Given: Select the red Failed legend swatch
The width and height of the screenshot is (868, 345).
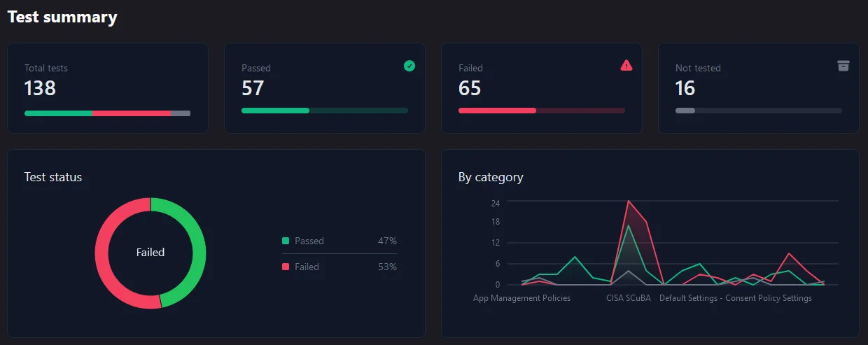Looking at the screenshot, I should pyautogui.click(x=286, y=267).
